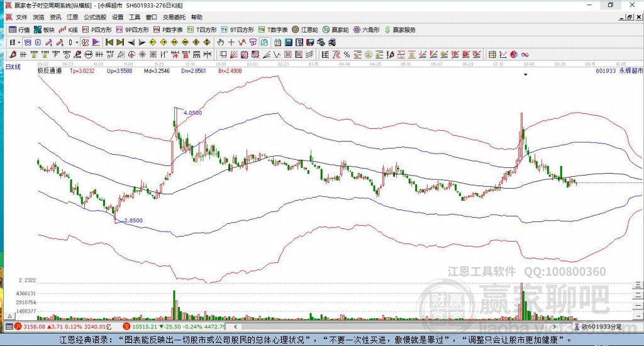Image resolution: width=644 pixels, height=346 pixels.
Task: Open the 浏览 menu
Action: (x=38, y=17)
